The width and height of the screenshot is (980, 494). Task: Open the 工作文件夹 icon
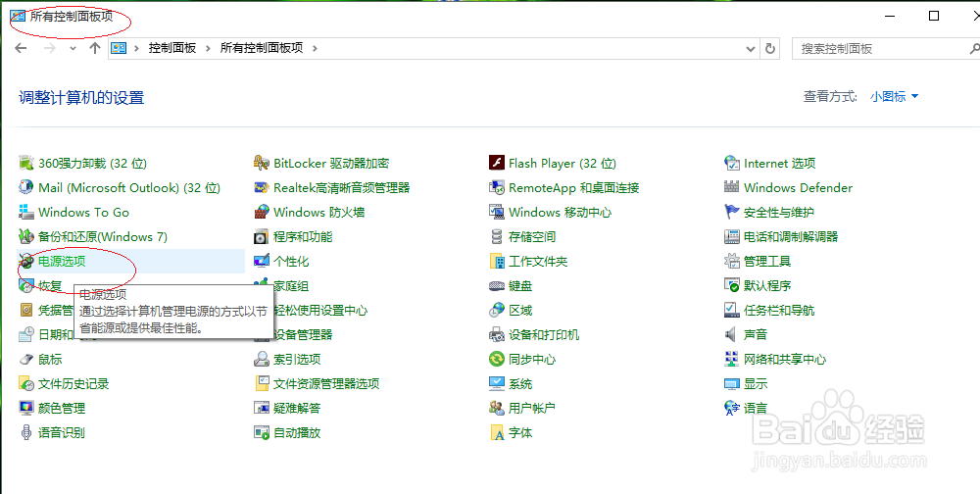[496, 262]
